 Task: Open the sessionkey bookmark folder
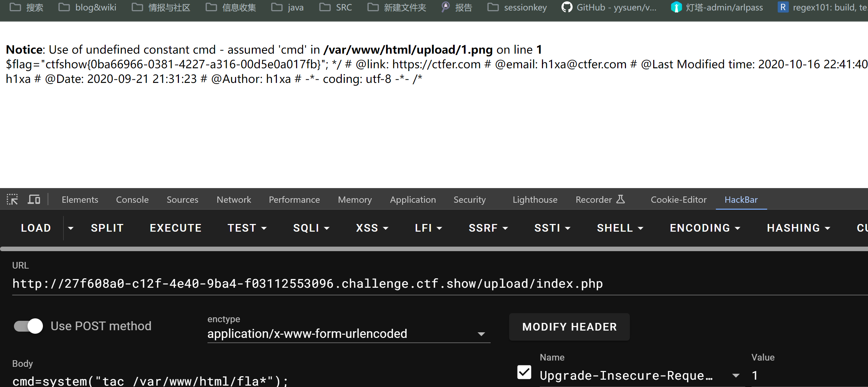coord(517,7)
